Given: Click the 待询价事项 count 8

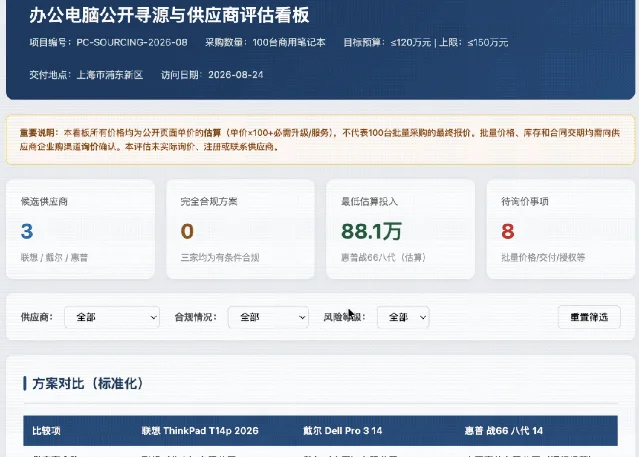Looking at the screenshot, I should (508, 231).
